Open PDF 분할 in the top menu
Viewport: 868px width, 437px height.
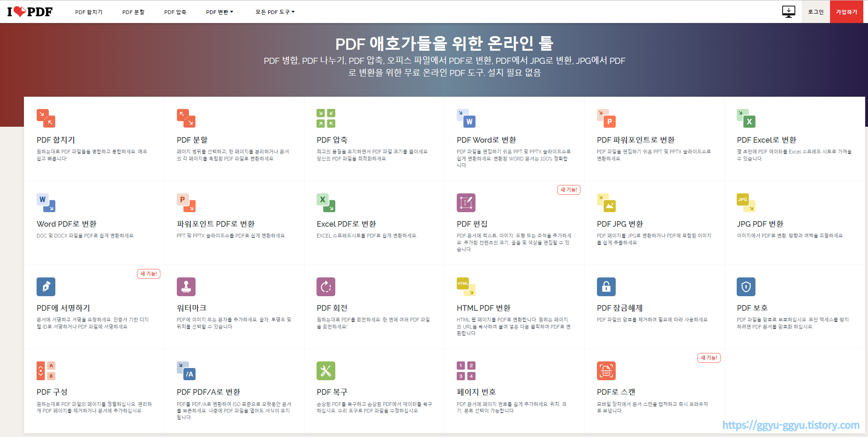(133, 12)
